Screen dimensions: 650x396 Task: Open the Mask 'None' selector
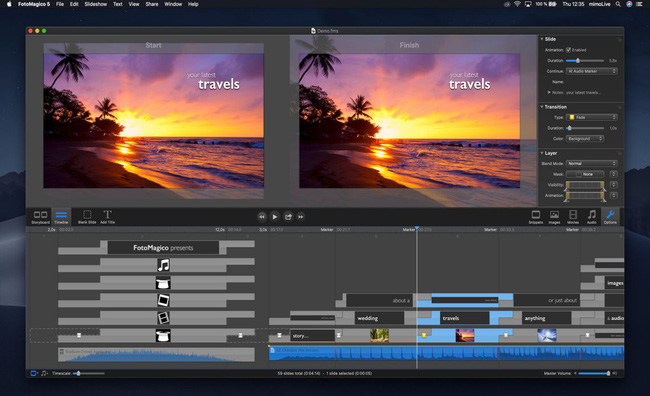[585, 174]
